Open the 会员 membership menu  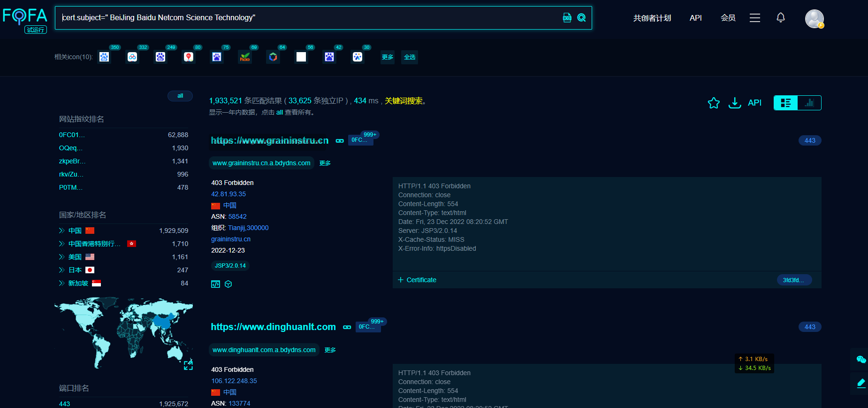point(728,18)
